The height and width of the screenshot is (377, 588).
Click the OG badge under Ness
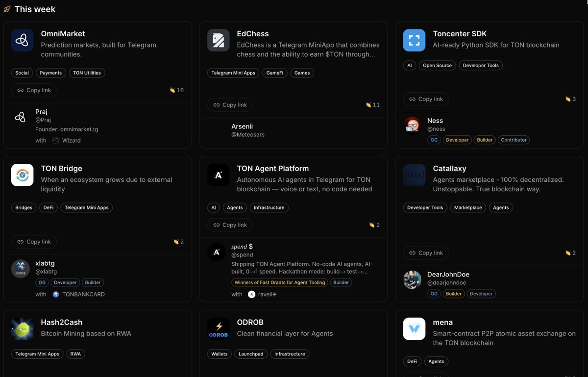[x=434, y=140]
